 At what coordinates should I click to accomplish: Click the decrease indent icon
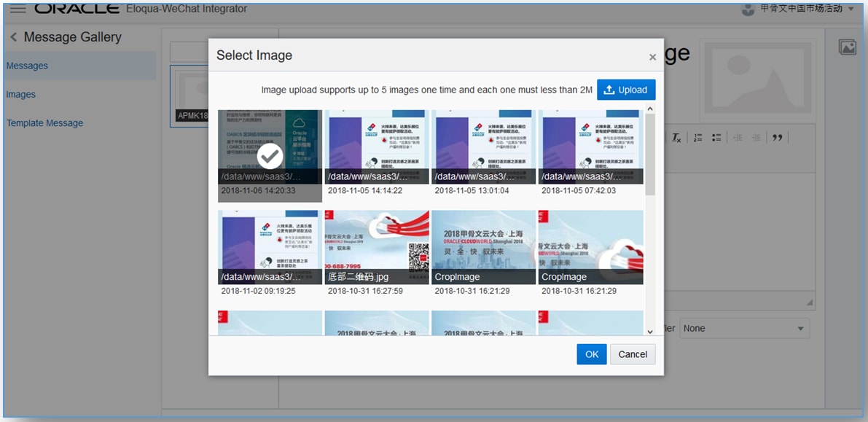738,137
